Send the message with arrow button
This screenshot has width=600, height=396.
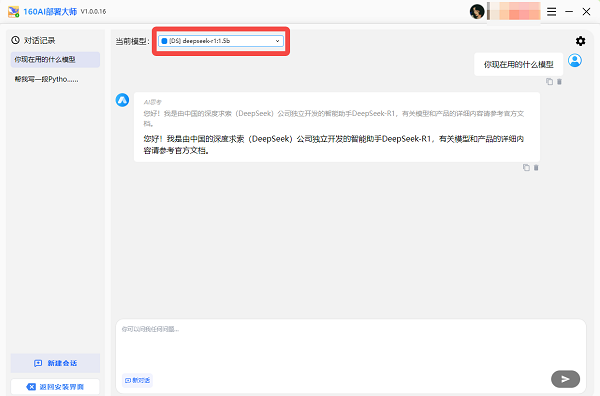[x=565, y=379]
